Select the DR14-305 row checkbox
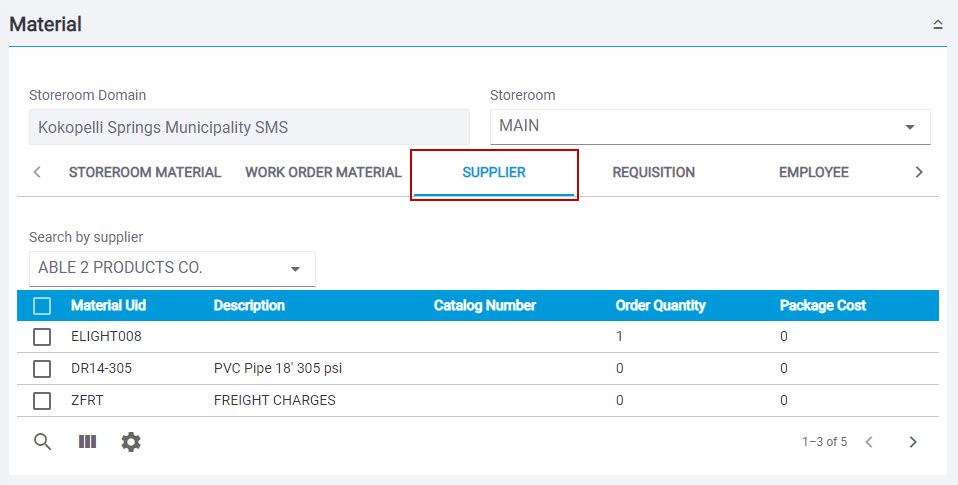 pos(42,368)
